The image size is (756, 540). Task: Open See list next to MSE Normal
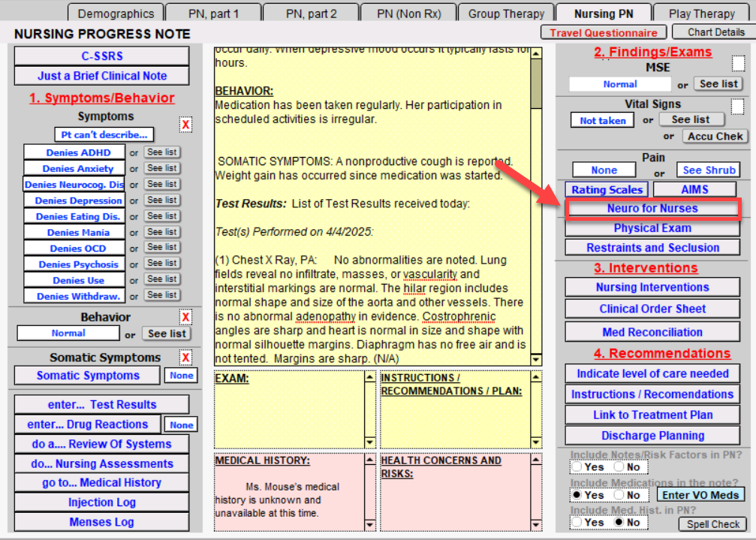[x=718, y=84]
